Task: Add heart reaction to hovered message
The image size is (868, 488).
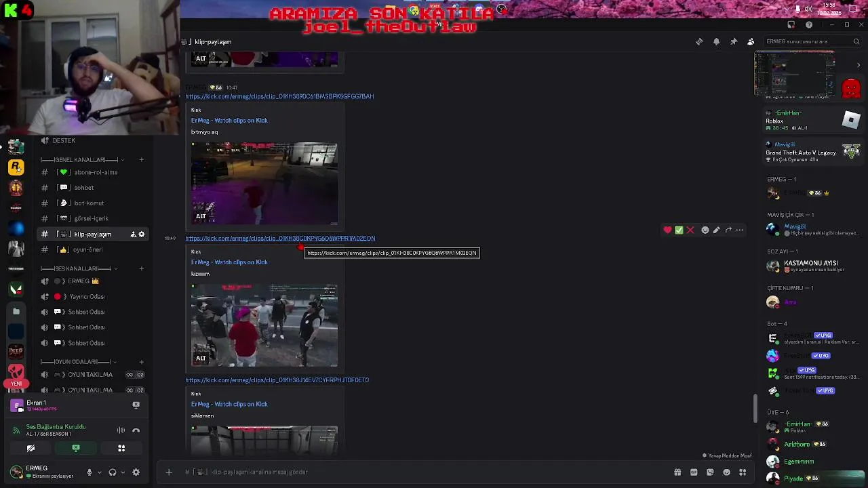Action: (667, 230)
